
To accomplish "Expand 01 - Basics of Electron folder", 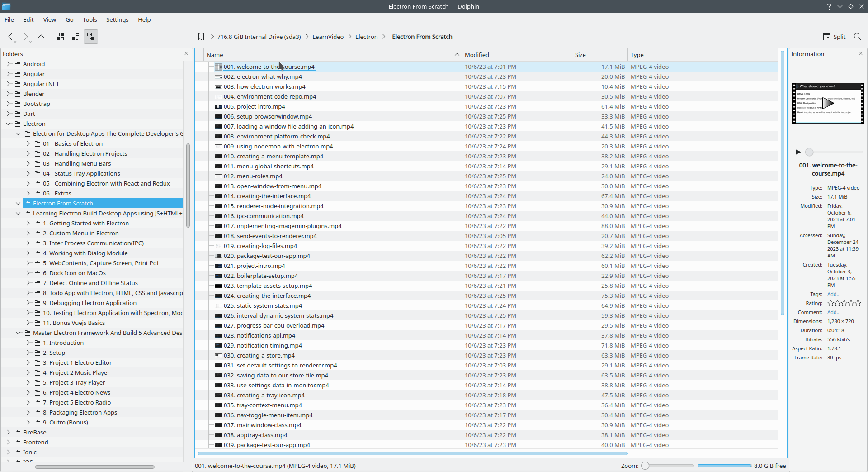I will click(x=28, y=144).
